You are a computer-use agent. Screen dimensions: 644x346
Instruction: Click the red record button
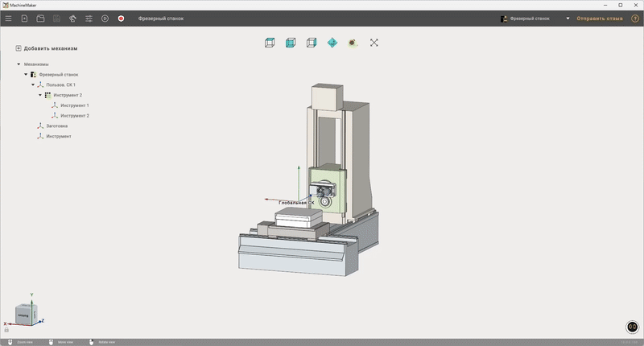coord(122,19)
